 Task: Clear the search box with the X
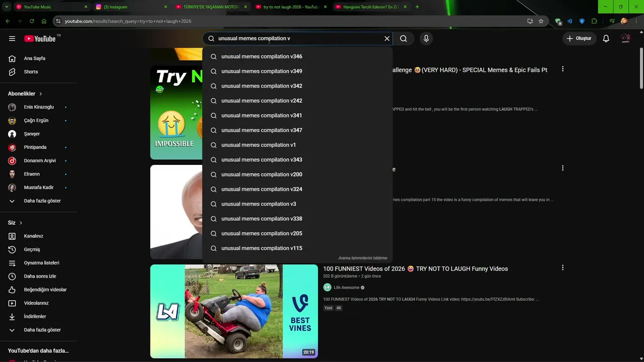coord(387,39)
